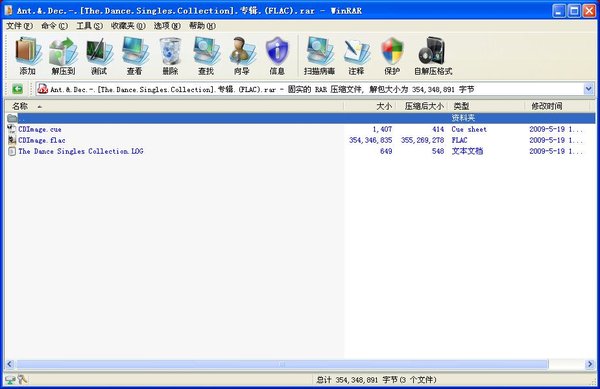
Task: Click the left scroll arrow
Action: coord(10,364)
